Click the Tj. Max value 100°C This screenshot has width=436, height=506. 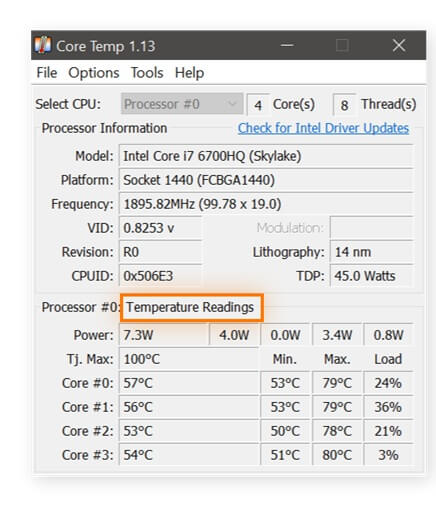189,359
